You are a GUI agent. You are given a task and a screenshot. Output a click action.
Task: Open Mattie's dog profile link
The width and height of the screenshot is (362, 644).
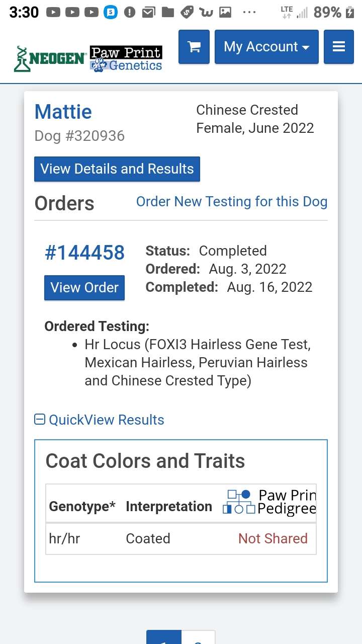[63, 112]
